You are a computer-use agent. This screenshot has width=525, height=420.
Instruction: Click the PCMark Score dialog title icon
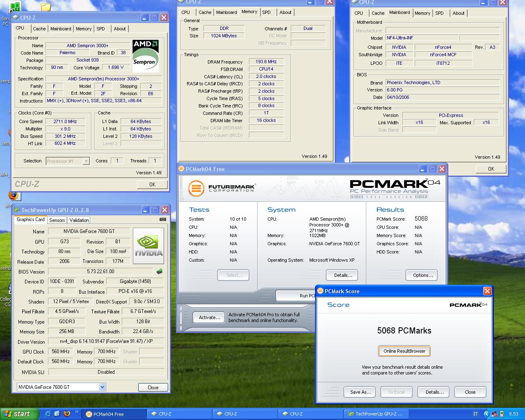click(x=321, y=291)
